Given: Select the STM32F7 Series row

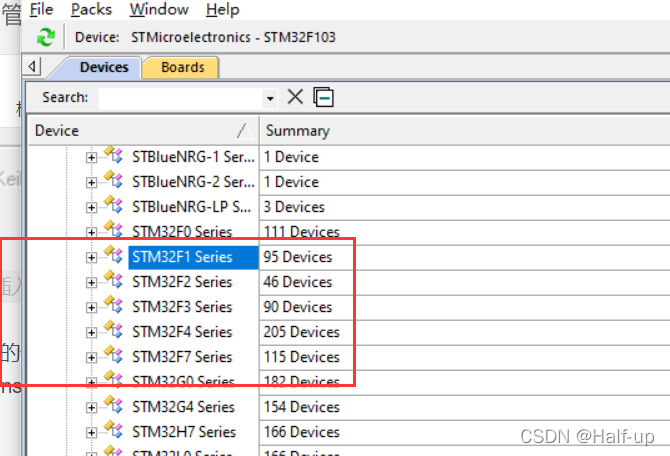Looking at the screenshot, I should point(182,357).
